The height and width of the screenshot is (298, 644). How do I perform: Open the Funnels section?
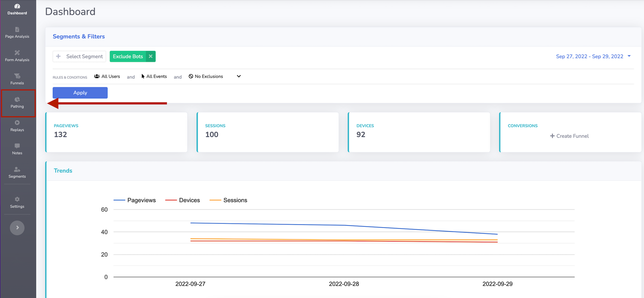(17, 79)
